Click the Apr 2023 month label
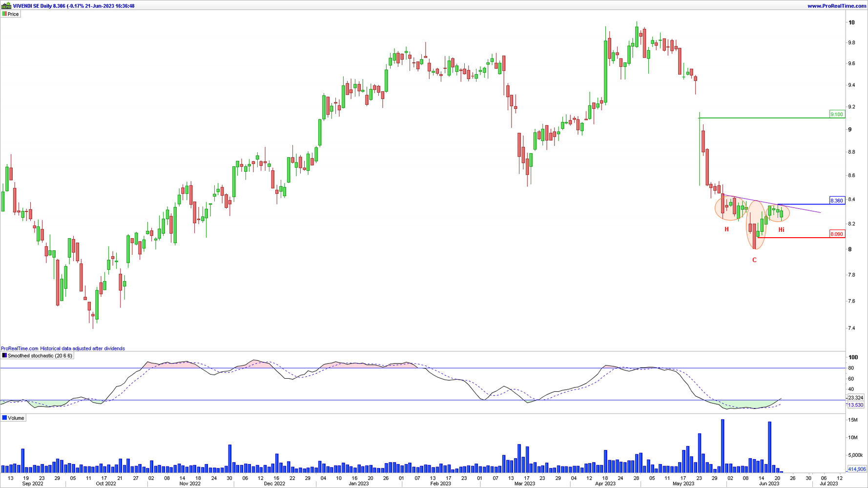Screen dimensions: 868x488 (605, 484)
